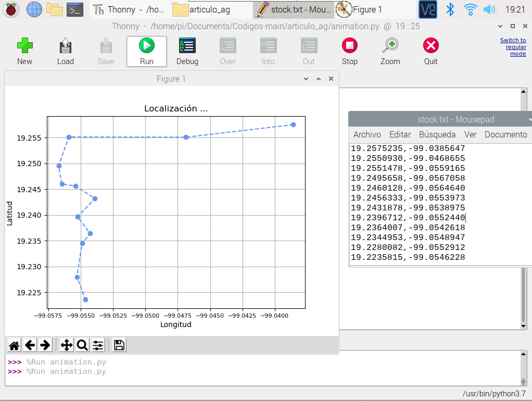Save the figure using floppy disk icon
This screenshot has width=532, height=401.
click(119, 345)
